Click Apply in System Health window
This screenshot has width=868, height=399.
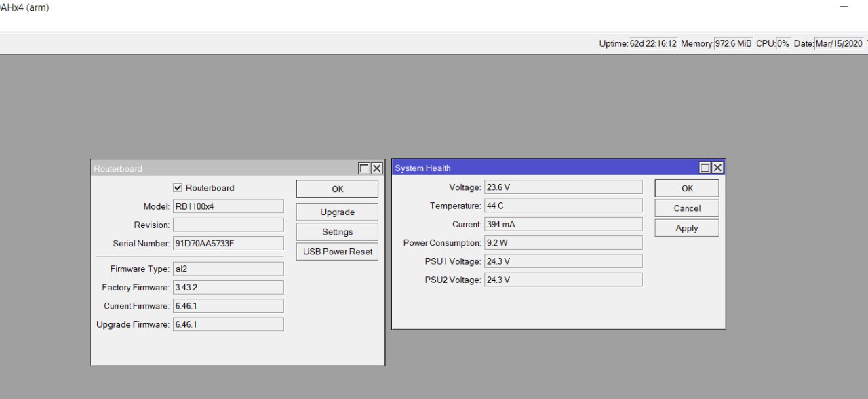coord(687,229)
